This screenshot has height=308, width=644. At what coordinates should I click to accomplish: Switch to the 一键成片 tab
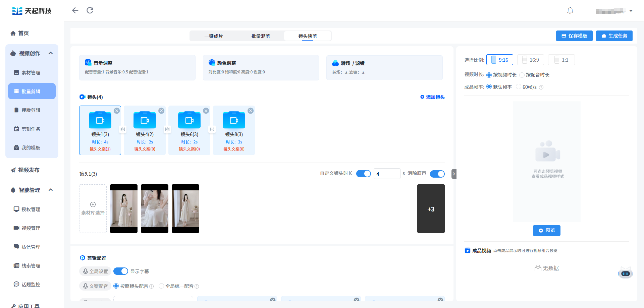tap(214, 36)
